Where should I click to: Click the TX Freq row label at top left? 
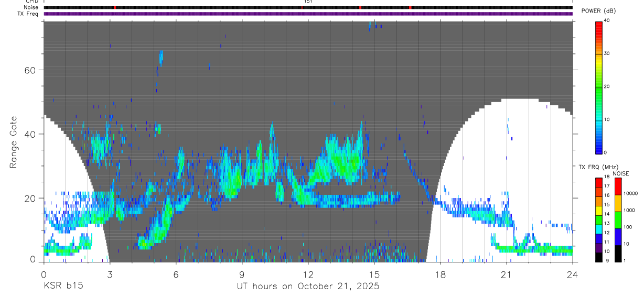pos(29,14)
